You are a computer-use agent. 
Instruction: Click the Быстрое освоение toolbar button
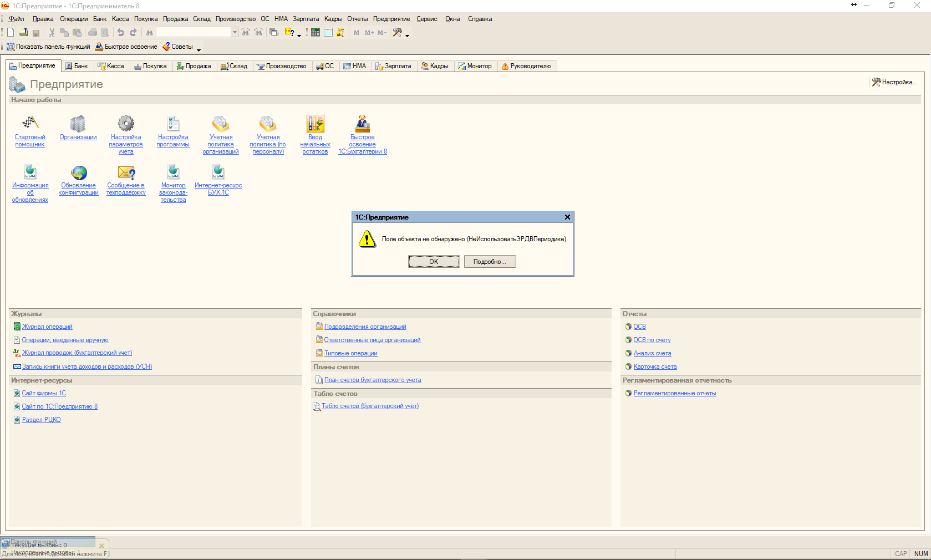[126, 47]
